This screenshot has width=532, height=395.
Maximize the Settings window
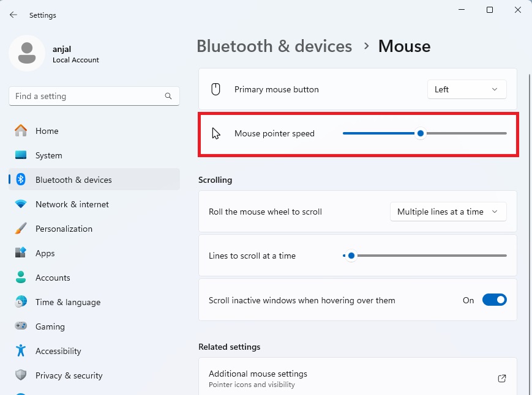pyautogui.click(x=490, y=10)
